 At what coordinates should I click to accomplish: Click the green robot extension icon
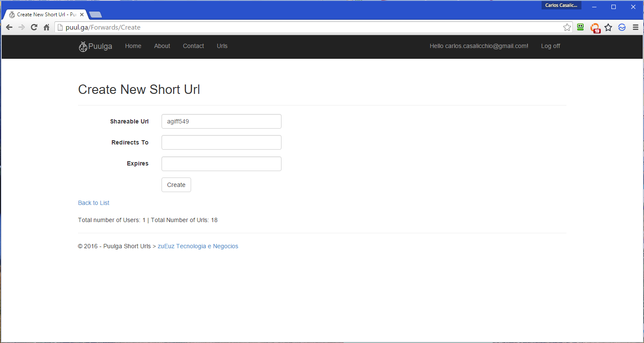pyautogui.click(x=581, y=27)
